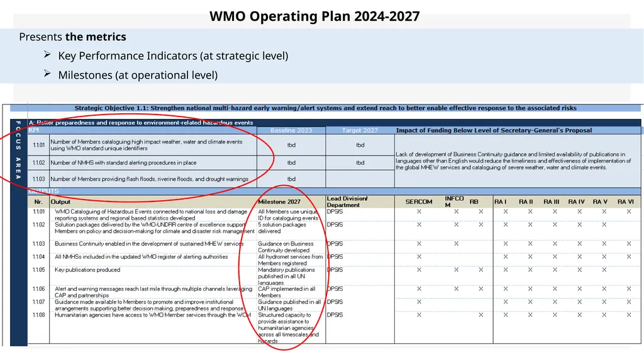Click the slide title WMO Operating Plan 2024-2027
Screen dimensions: 644x362
pos(314,16)
